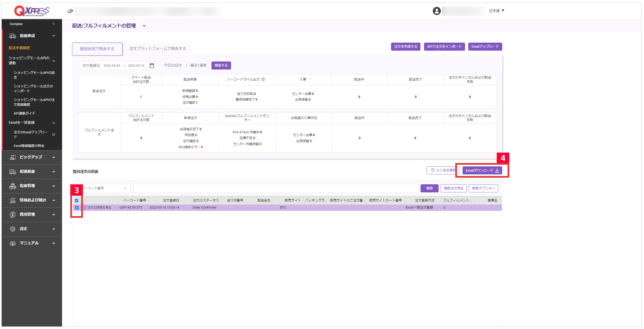Click info icon next to バーコードラベル出力
This screenshot has width=644, height=329.
click(263, 79)
